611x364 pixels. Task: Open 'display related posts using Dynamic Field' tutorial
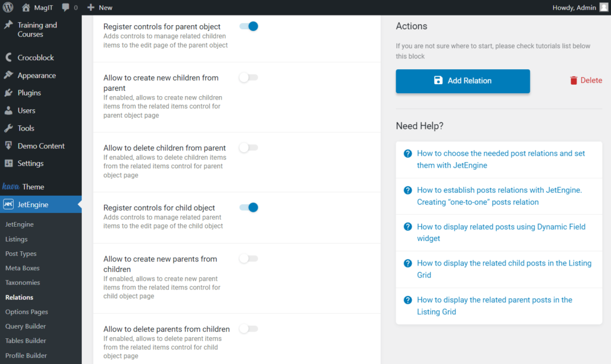click(501, 233)
